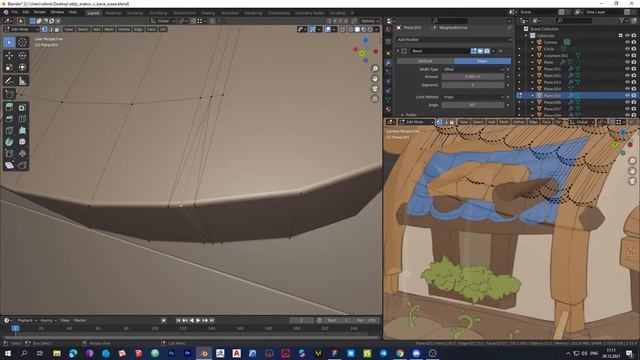This screenshot has width=640, height=360.
Task: Select the Inset Faces tool
Action: click(x=22, y=107)
